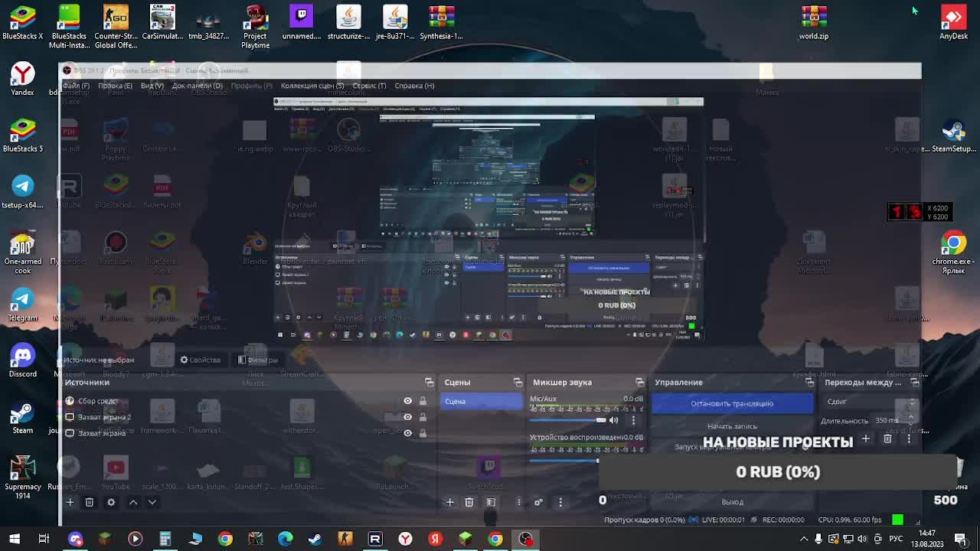Undock the Scene Transitions panel

(x=915, y=382)
